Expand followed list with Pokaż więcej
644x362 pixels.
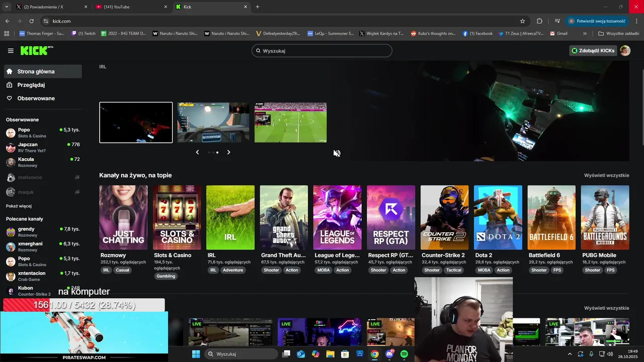19,206
